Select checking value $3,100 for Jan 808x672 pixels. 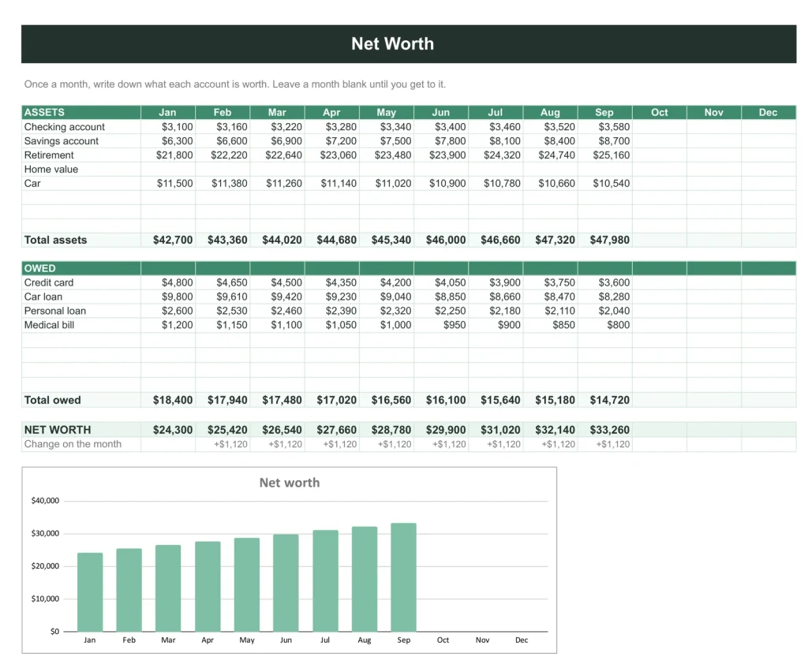coord(168,127)
